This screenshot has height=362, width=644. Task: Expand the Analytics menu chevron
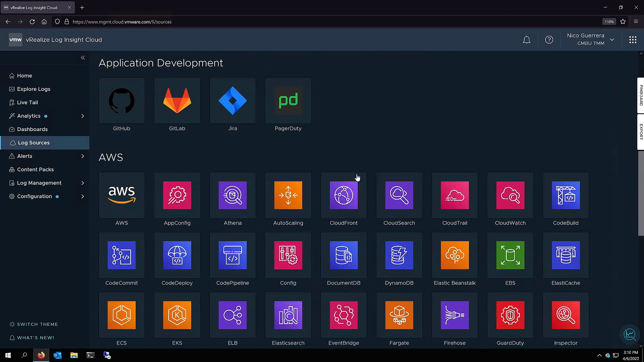[83, 116]
